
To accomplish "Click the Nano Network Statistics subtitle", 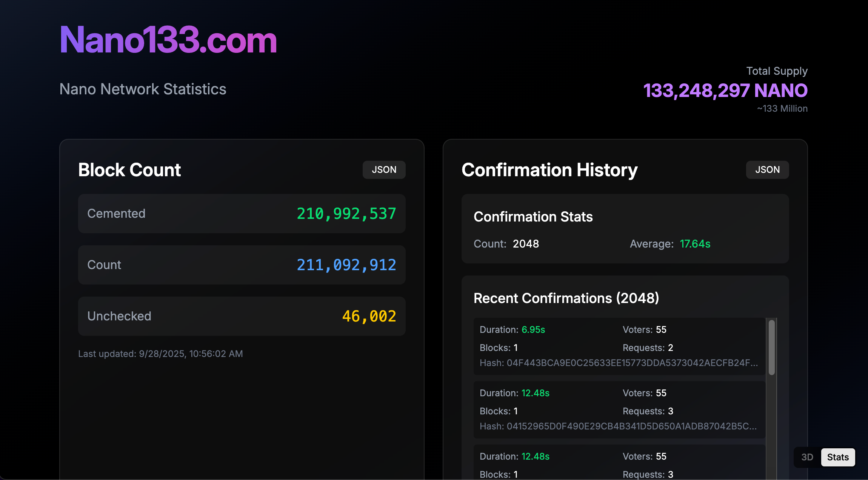I will pos(143,89).
